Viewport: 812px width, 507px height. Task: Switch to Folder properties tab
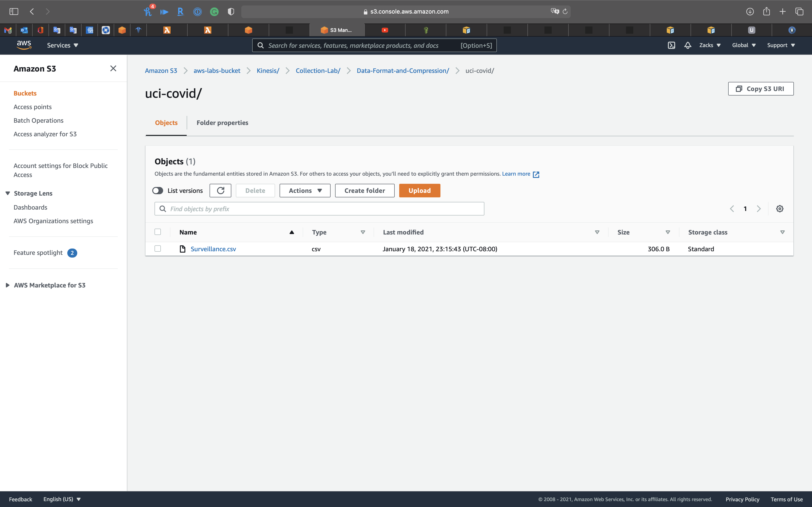tap(222, 123)
